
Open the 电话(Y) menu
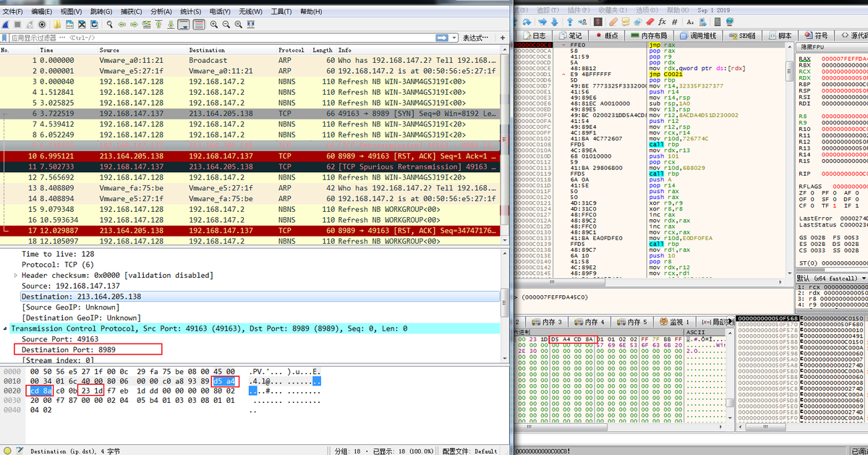221,12
